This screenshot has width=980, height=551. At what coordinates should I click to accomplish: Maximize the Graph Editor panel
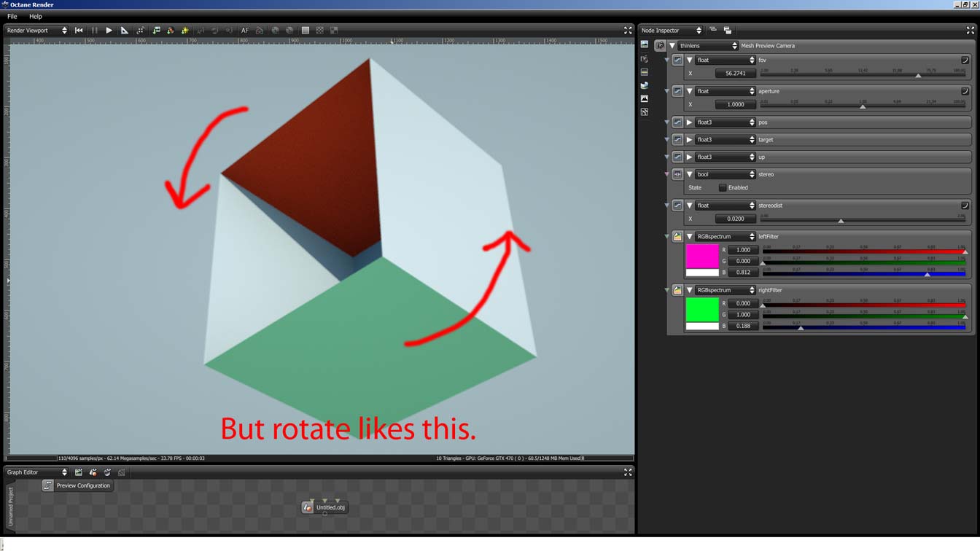[628, 472]
